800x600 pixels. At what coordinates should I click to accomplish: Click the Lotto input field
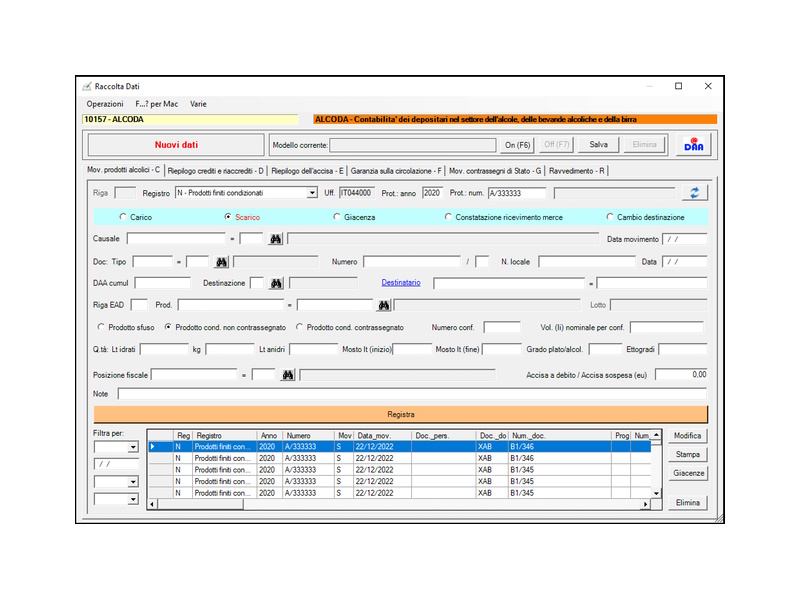click(x=659, y=305)
